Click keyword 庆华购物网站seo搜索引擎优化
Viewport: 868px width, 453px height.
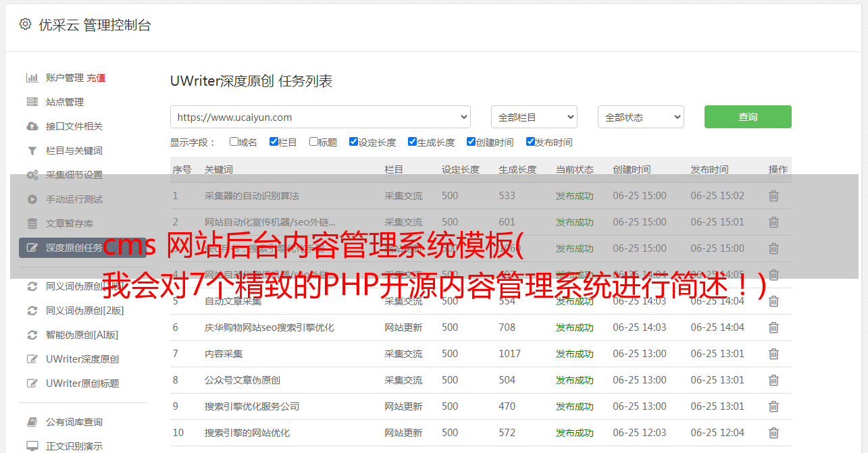(270, 327)
